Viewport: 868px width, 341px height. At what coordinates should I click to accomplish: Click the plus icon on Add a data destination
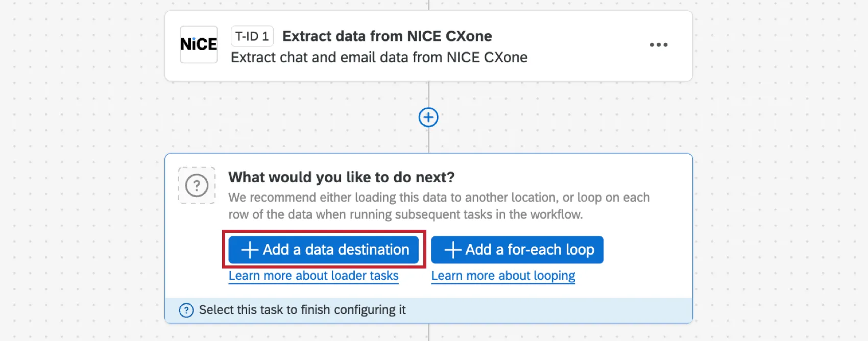tap(250, 250)
